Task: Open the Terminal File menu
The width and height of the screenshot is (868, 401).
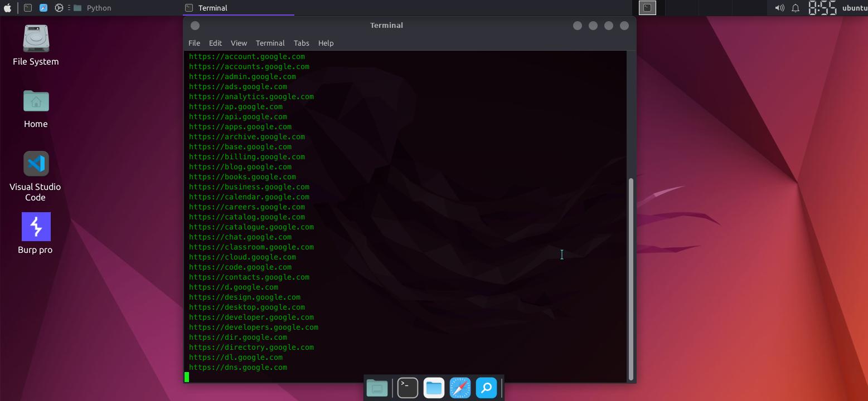Action: [194, 43]
